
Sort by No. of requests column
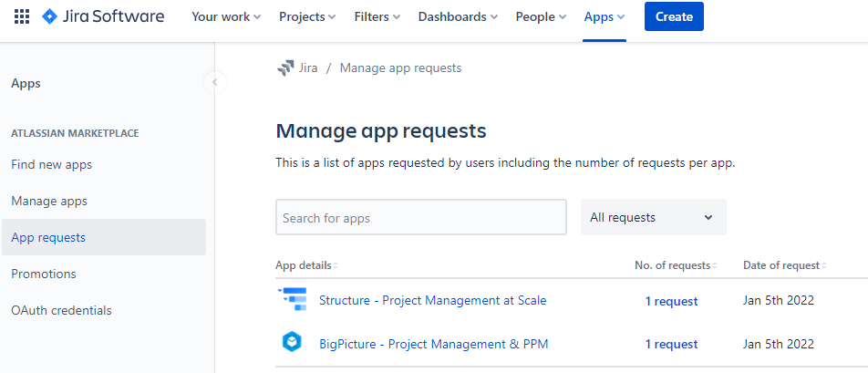pos(676,265)
